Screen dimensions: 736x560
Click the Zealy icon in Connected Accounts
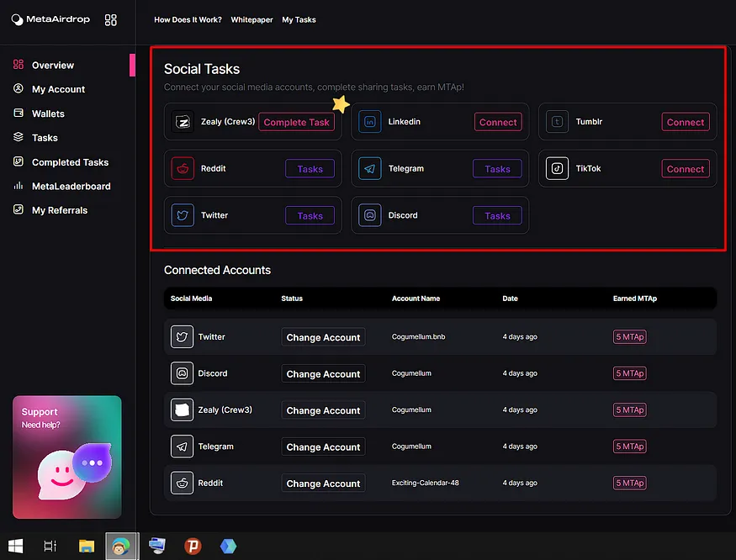click(x=183, y=409)
